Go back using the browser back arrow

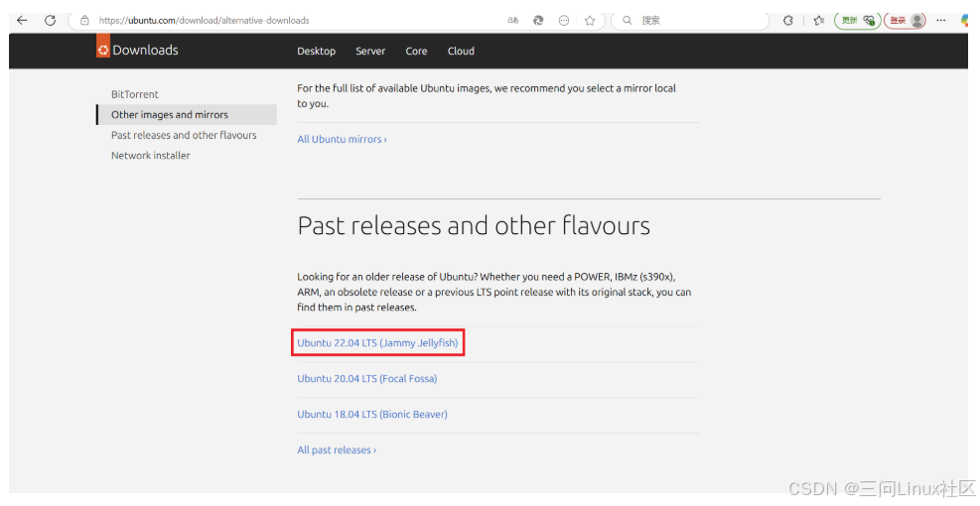22,20
